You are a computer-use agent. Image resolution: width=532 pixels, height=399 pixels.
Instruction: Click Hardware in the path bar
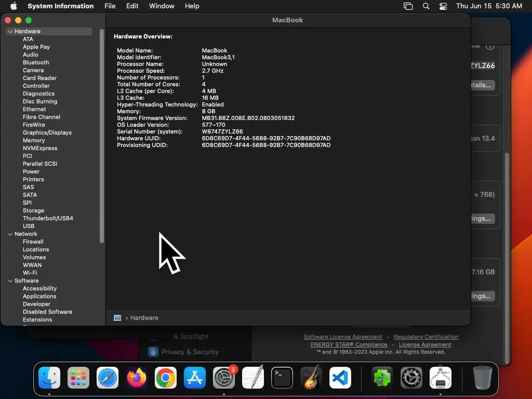coord(144,318)
